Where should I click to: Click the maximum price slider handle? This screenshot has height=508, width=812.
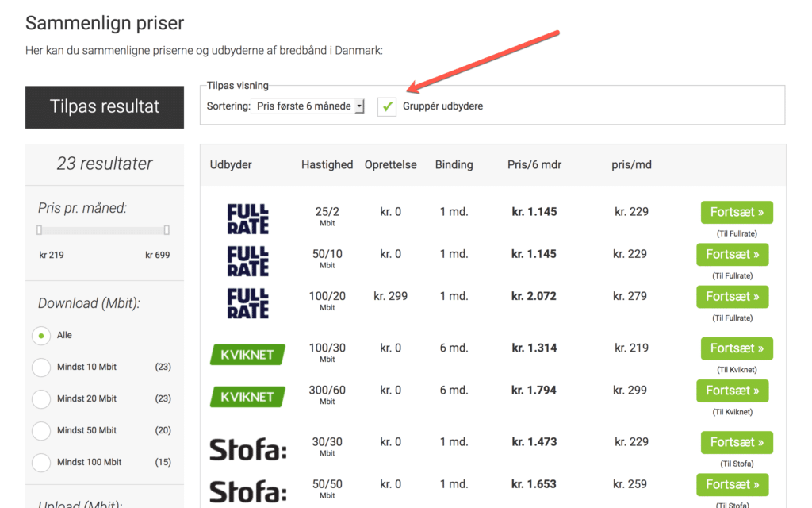[x=167, y=230]
